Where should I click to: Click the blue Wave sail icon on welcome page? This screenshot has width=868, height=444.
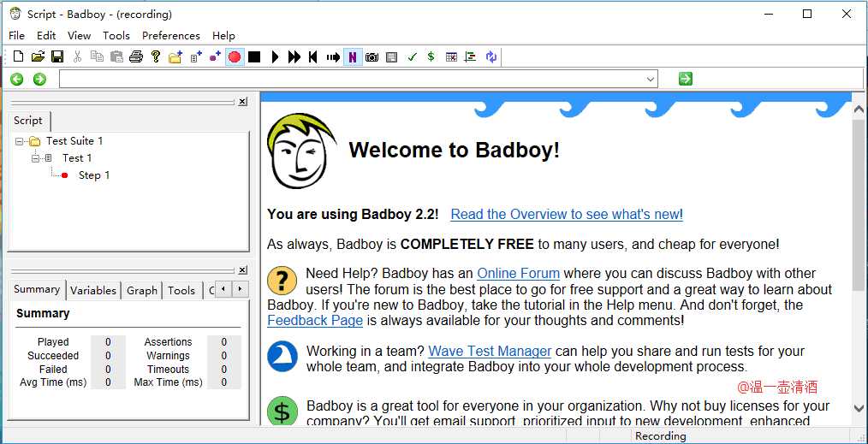(282, 357)
